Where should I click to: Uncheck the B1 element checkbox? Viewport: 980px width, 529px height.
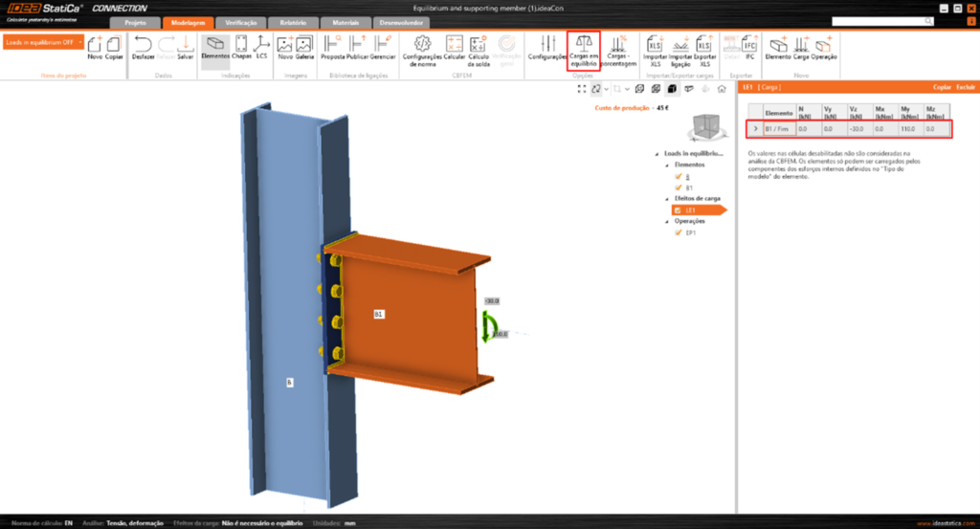(x=678, y=188)
